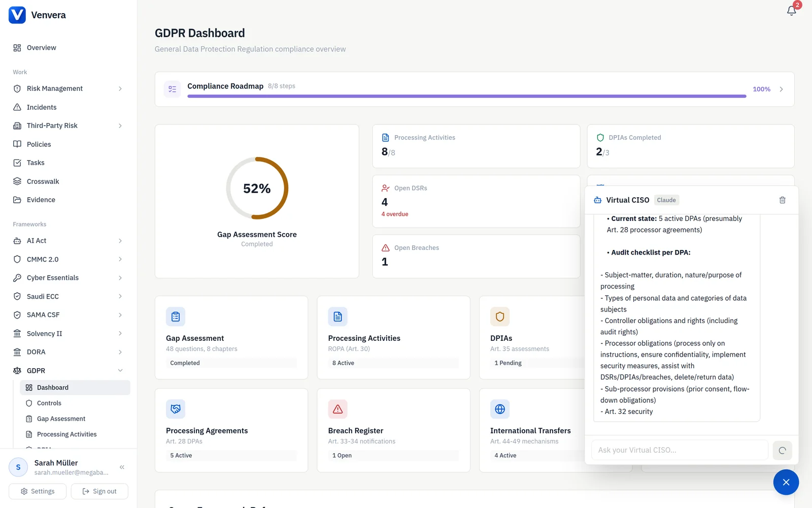Click the DPIAs shield card icon
The image size is (812, 508).
point(500,316)
